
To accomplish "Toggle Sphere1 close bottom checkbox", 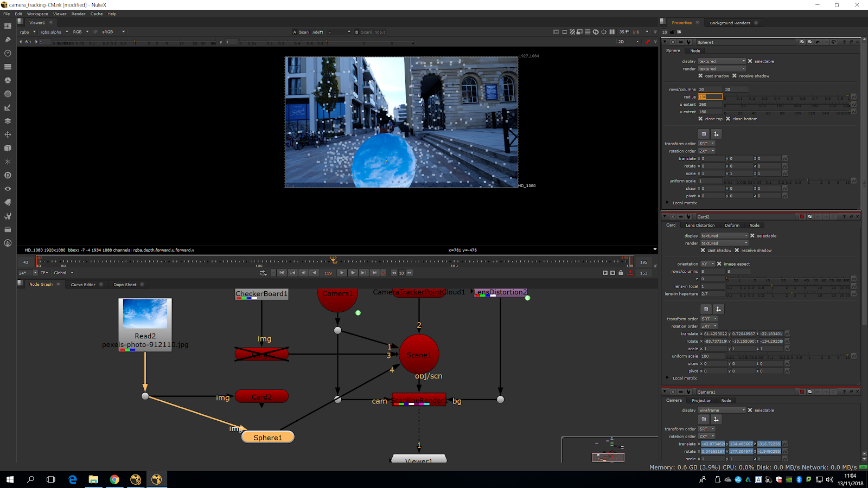I will pos(728,119).
